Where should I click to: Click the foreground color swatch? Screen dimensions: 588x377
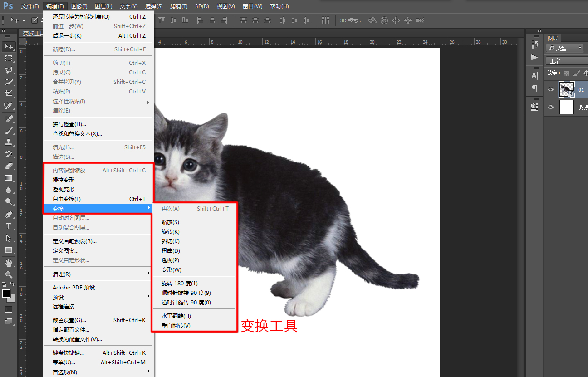click(6, 294)
